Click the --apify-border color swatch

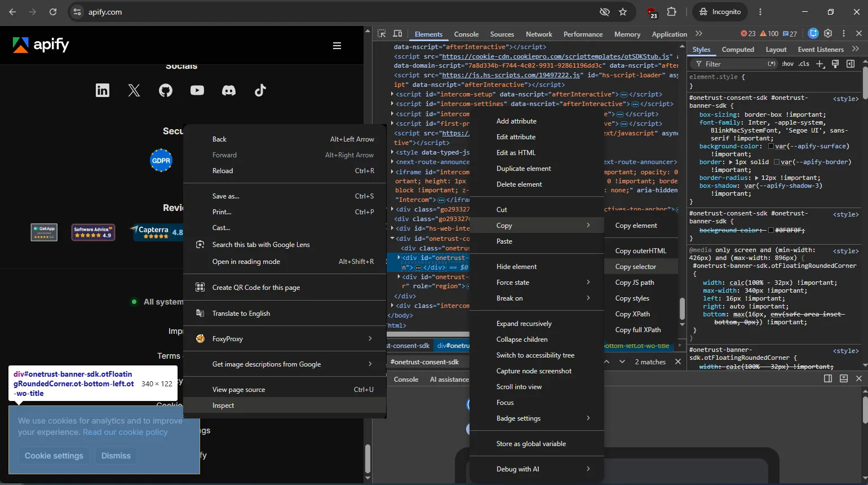tap(777, 162)
